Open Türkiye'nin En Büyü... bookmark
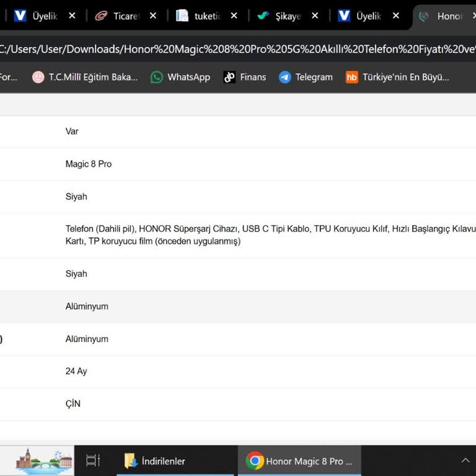This screenshot has height=476, width=476. (x=397, y=77)
